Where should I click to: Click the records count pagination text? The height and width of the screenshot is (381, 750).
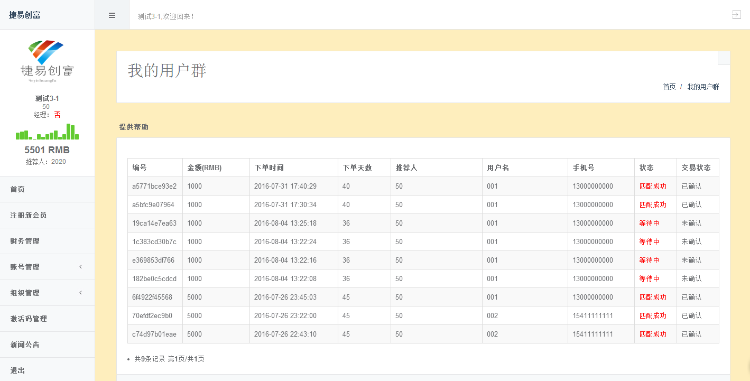point(169,359)
